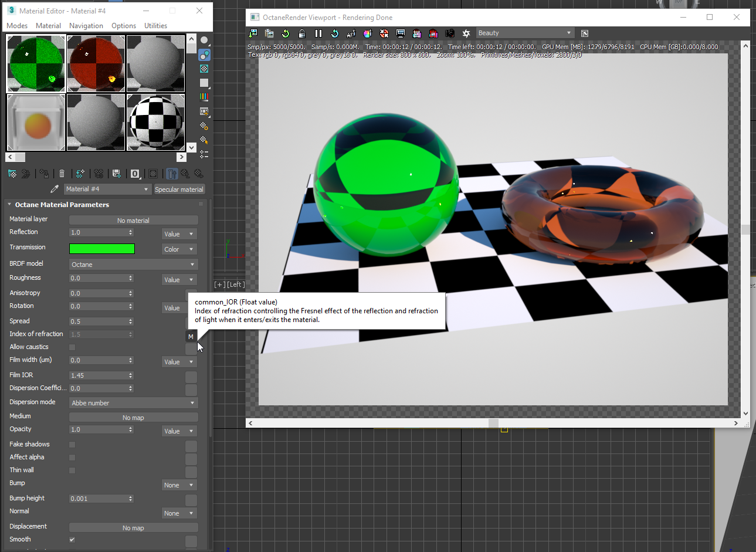Uncheck the Smooth checkbox
The width and height of the screenshot is (756, 552).
(72, 540)
